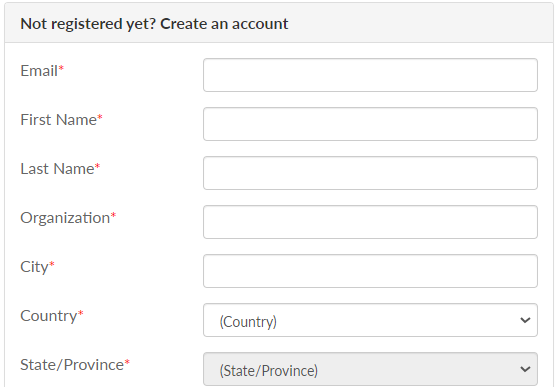The image size is (557, 387).
Task: Open the Country dropdown
Action: tap(370, 320)
